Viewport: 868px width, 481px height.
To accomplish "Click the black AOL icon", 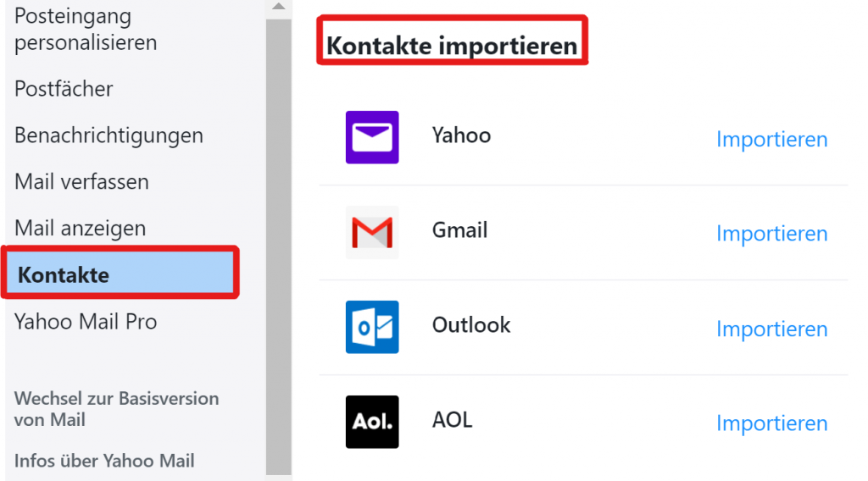I will (x=372, y=422).
